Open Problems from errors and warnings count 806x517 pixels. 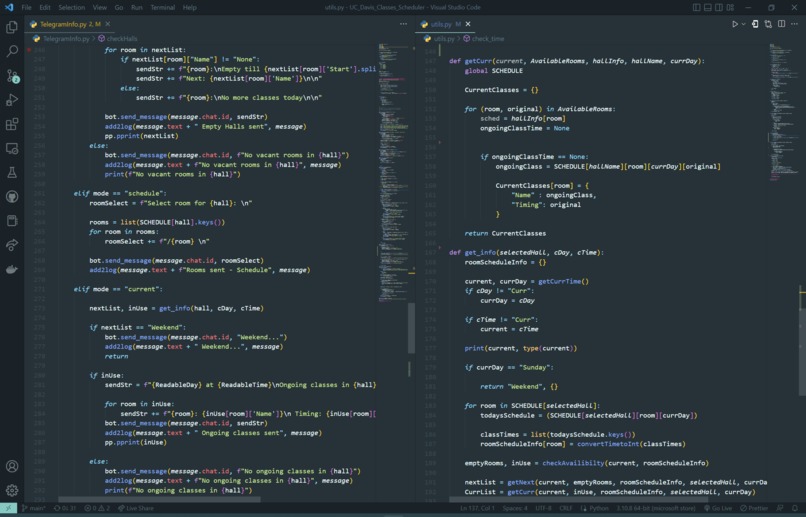pos(97,508)
